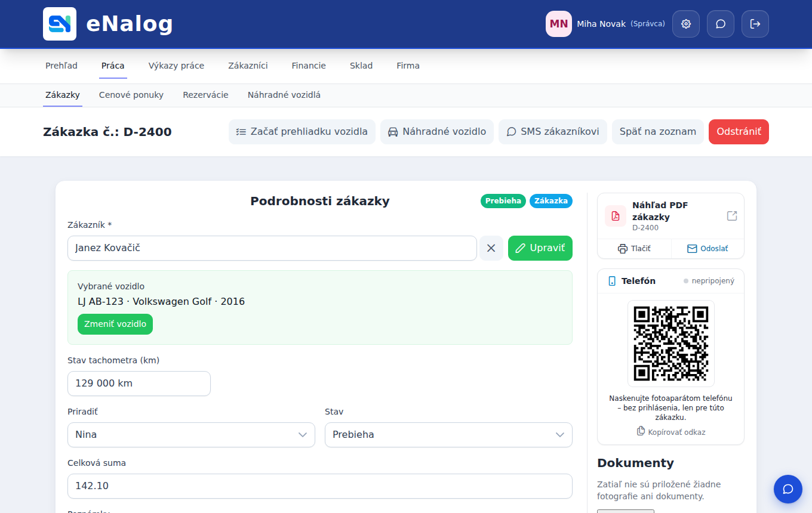Click the Tlačiť print button

tap(634, 249)
